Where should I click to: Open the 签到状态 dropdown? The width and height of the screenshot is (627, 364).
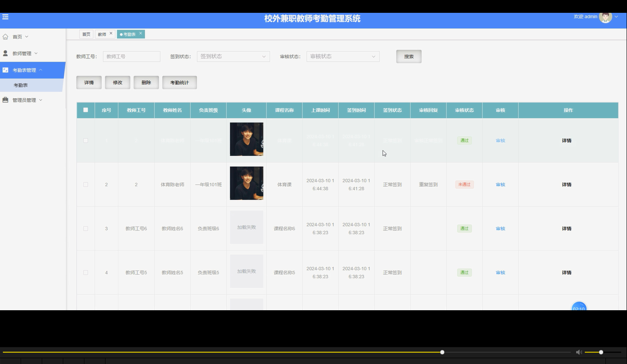[233, 56]
